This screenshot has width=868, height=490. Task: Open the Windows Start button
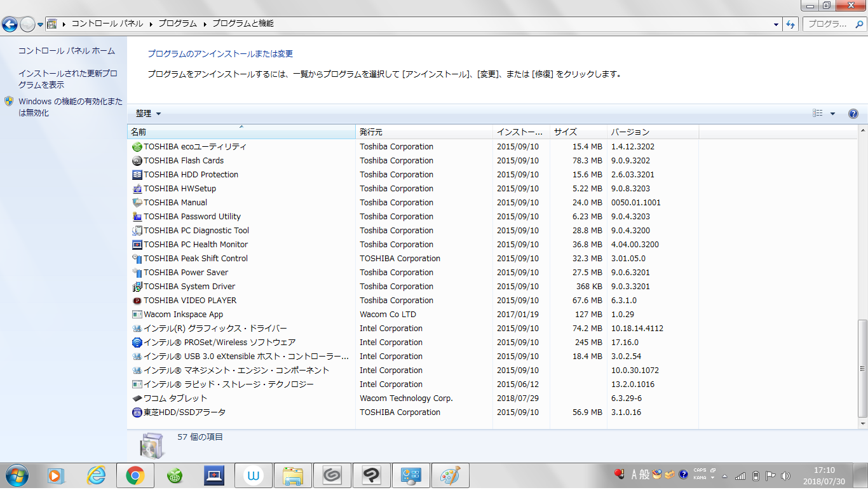point(16,475)
